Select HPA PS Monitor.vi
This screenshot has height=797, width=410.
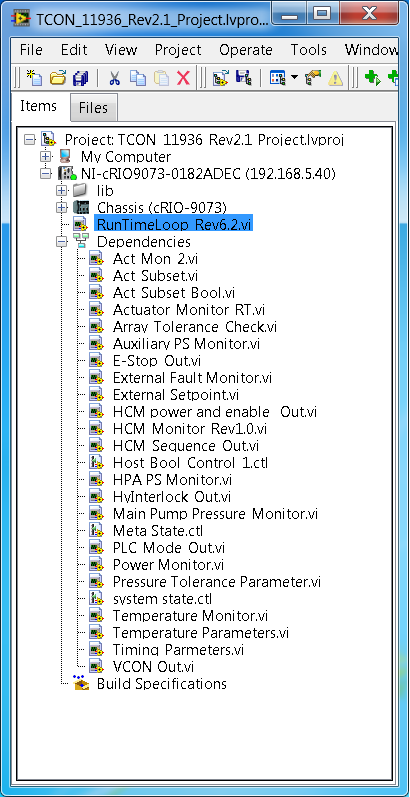(x=172, y=480)
